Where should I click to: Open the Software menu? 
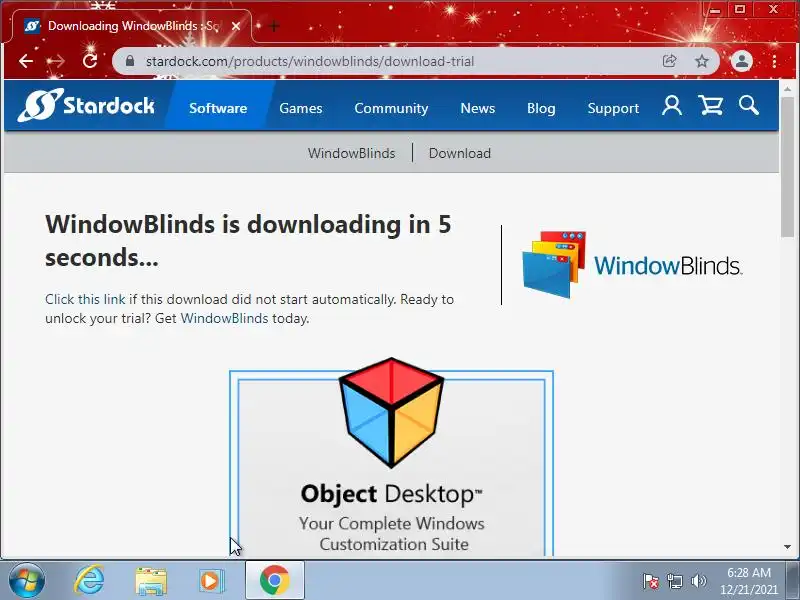(x=218, y=108)
